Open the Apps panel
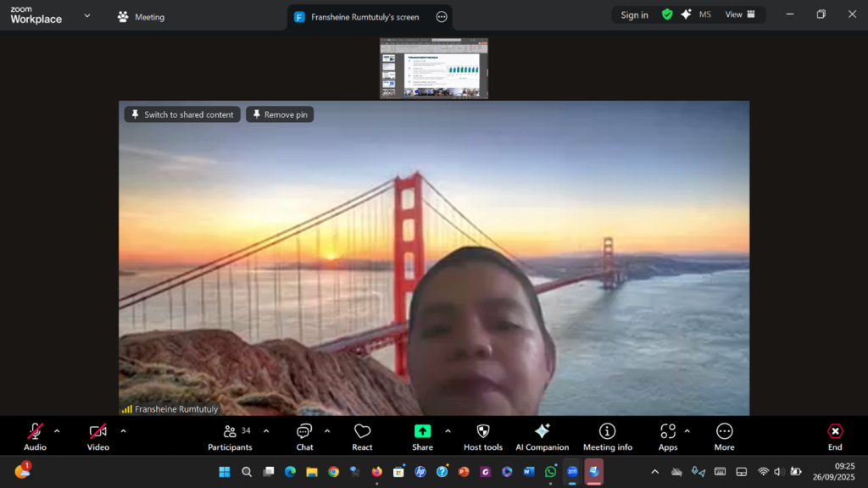The image size is (868, 488). pyautogui.click(x=668, y=437)
